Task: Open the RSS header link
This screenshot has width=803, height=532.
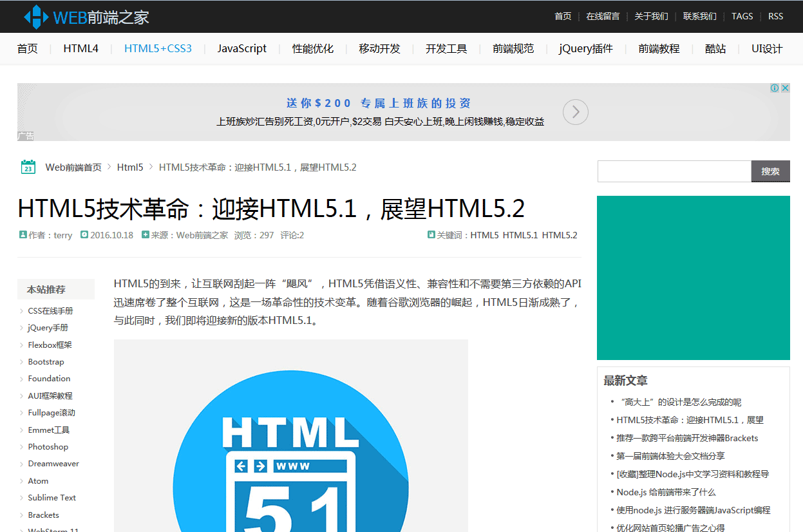Action: click(x=775, y=16)
